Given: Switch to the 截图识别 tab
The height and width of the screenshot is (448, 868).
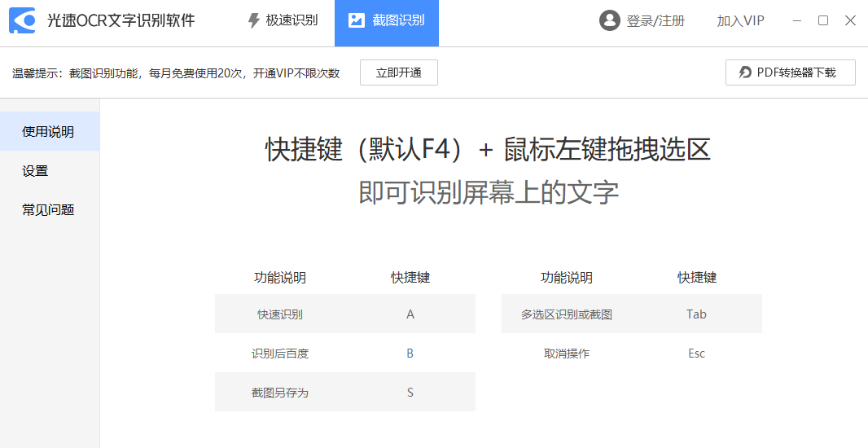Looking at the screenshot, I should [x=387, y=24].
